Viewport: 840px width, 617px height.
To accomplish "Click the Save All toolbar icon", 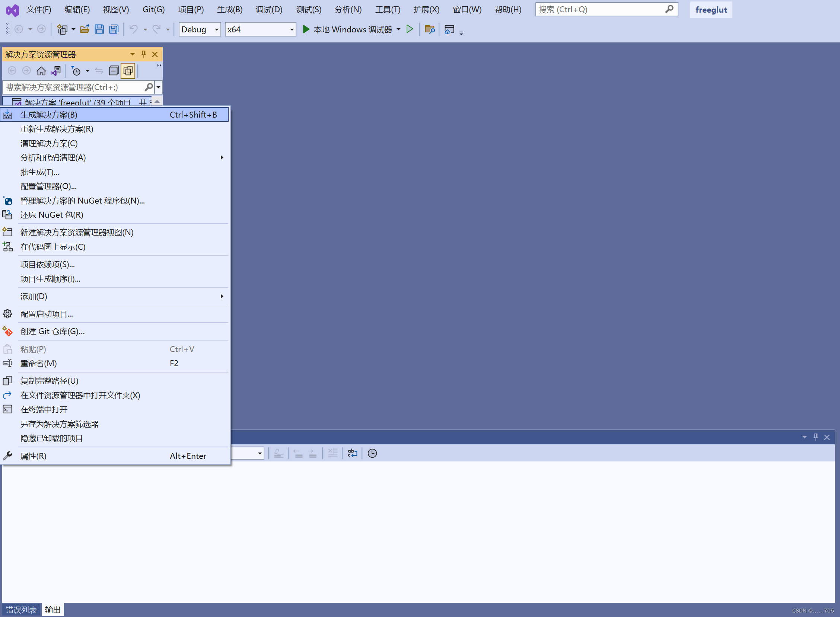I will coord(114,29).
